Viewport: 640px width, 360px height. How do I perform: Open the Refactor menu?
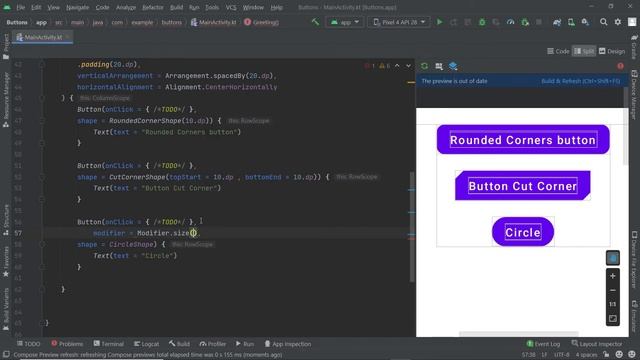[153, 7]
